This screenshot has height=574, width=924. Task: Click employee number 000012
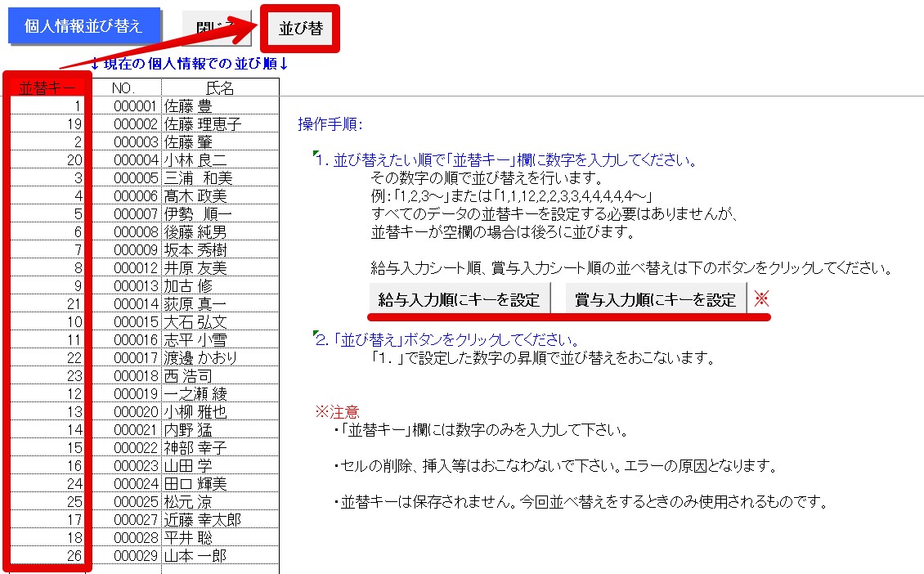(123, 267)
